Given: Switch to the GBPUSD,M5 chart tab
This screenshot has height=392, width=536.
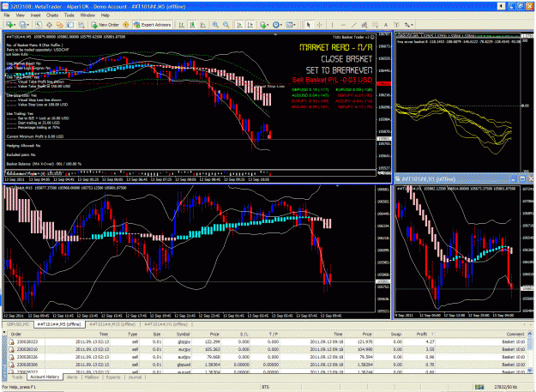Looking at the screenshot, I should coord(18,324).
